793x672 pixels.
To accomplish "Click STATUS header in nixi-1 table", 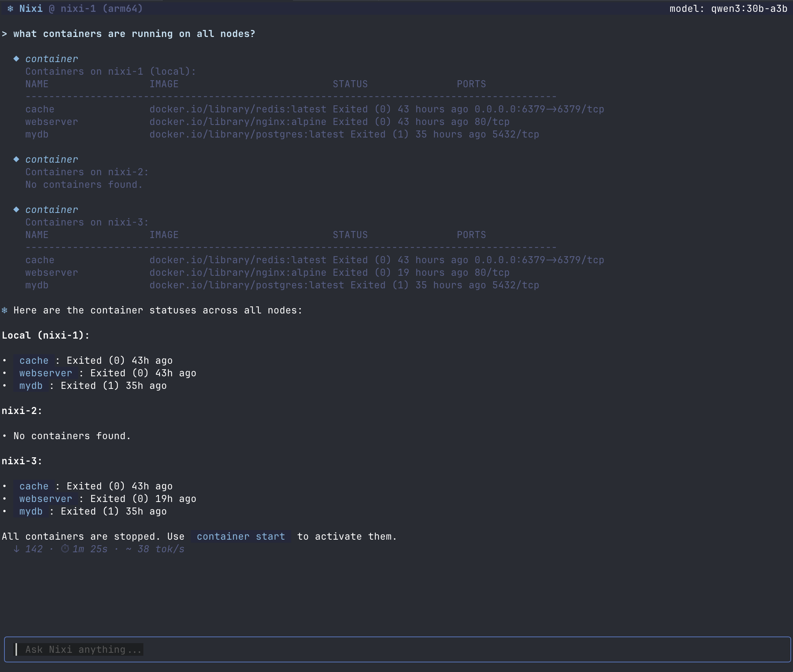I will pyautogui.click(x=350, y=84).
